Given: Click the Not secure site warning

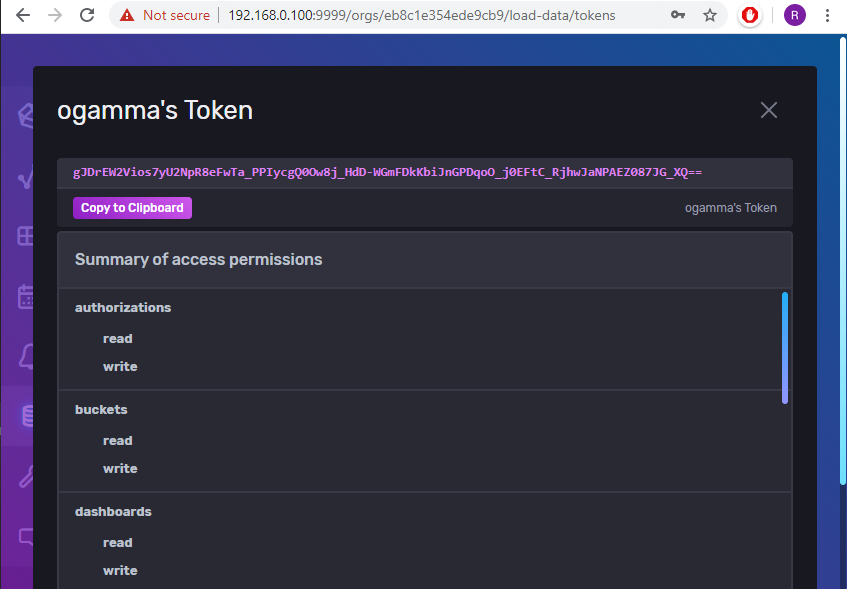Looking at the screenshot, I should click(165, 15).
